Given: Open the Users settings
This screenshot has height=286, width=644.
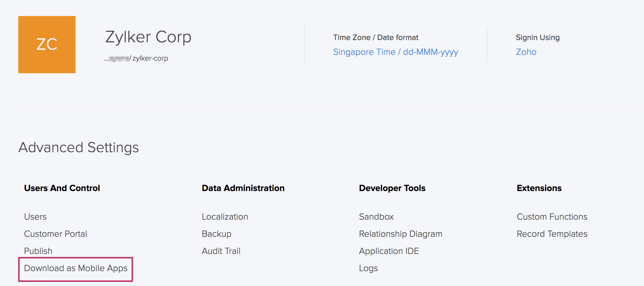Looking at the screenshot, I should (35, 217).
